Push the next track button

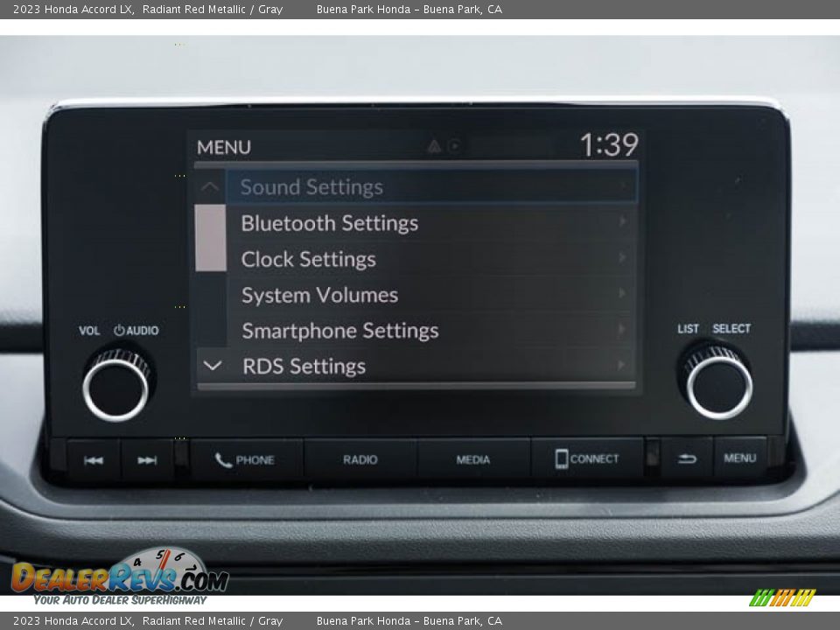coord(147,460)
